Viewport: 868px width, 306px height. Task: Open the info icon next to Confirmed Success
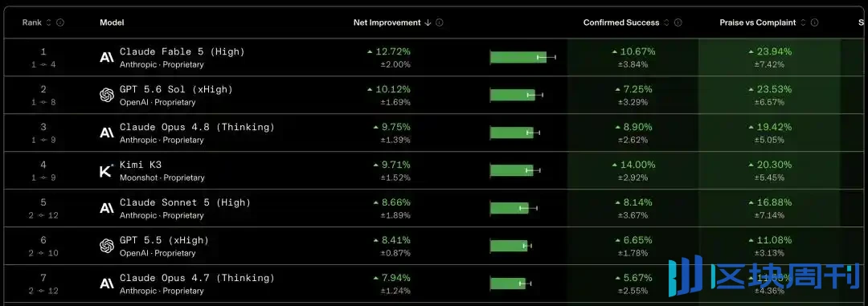click(678, 22)
